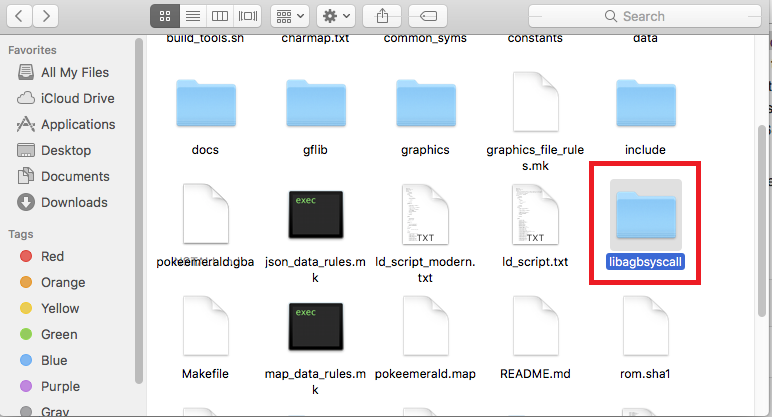Select the json_data_rules.mk exec file
The width and height of the screenshot is (772, 417).
315,215
